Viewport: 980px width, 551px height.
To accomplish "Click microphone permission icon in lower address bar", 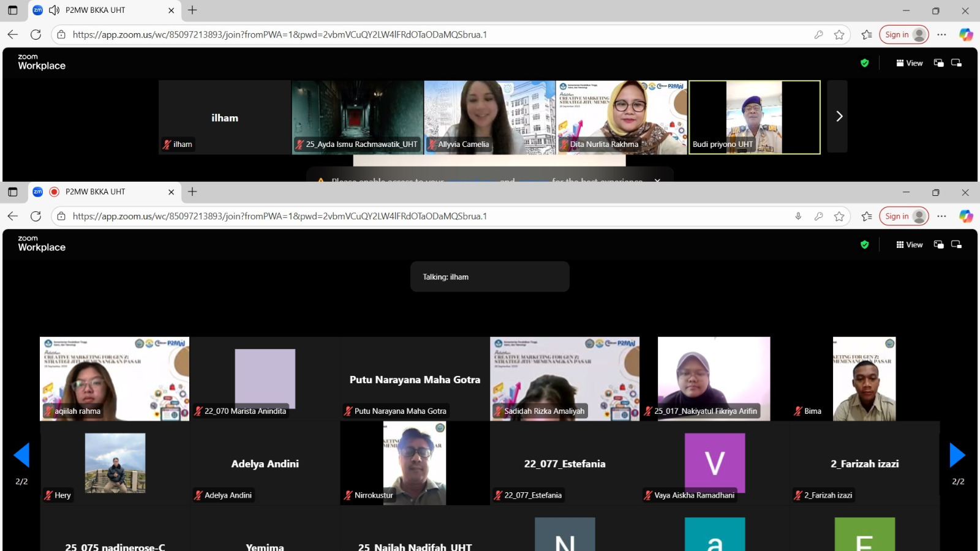I will [x=798, y=216].
